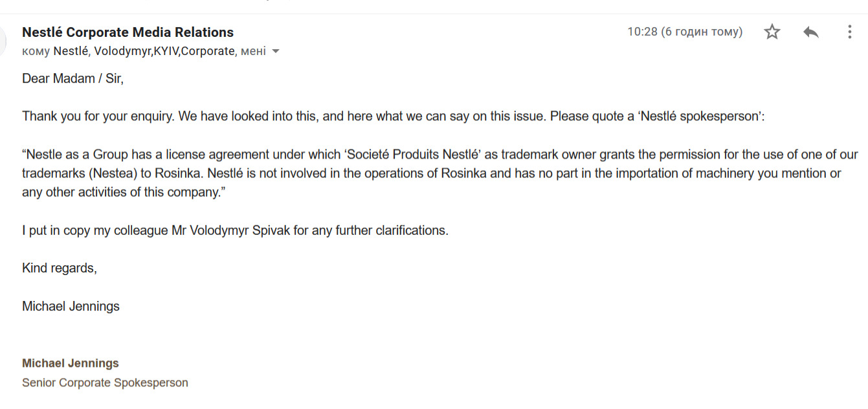Click the timestamp 10:28 (6 годин тому)
Viewport: 868px width, 409px height.
point(685,32)
